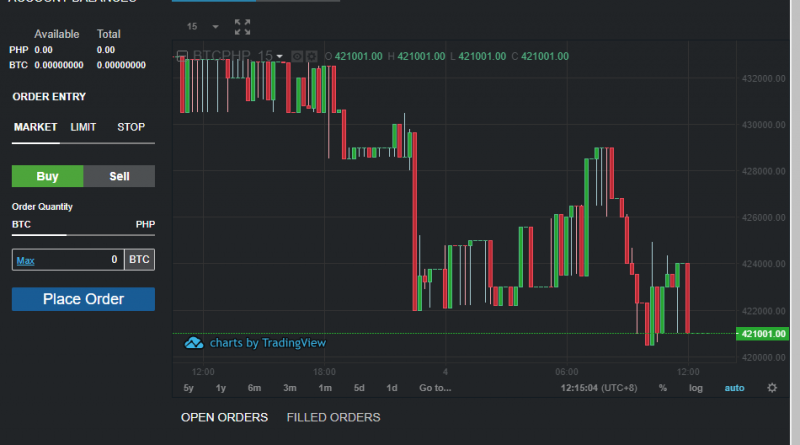Click the available BTC balance 0.00000000
Image resolution: width=800 pixels, height=445 pixels.
(x=59, y=65)
